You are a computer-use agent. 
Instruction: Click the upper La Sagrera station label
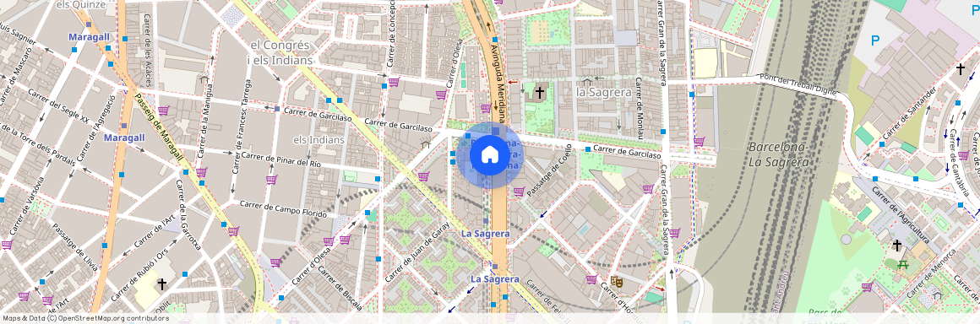pos(486,233)
